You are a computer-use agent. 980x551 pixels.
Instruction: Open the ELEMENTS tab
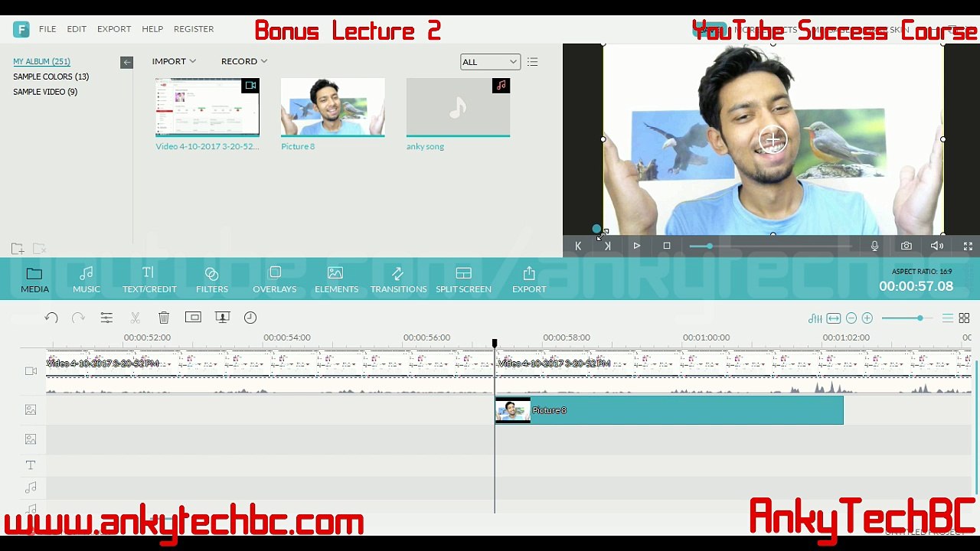coord(336,280)
